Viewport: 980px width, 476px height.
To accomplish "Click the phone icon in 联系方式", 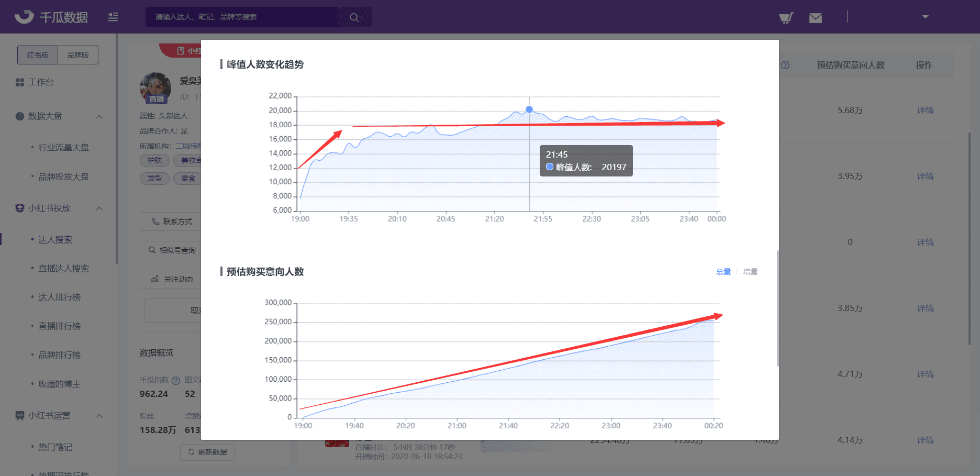I will (155, 222).
